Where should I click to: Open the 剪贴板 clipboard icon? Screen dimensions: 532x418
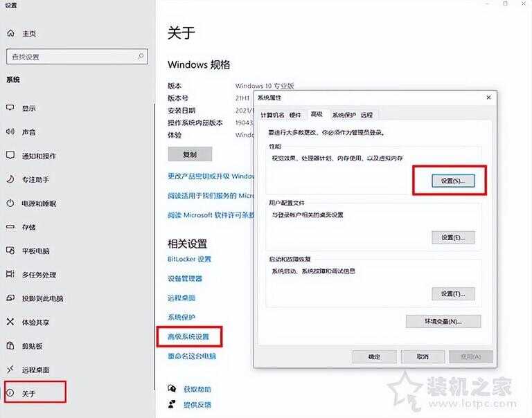[10, 345]
